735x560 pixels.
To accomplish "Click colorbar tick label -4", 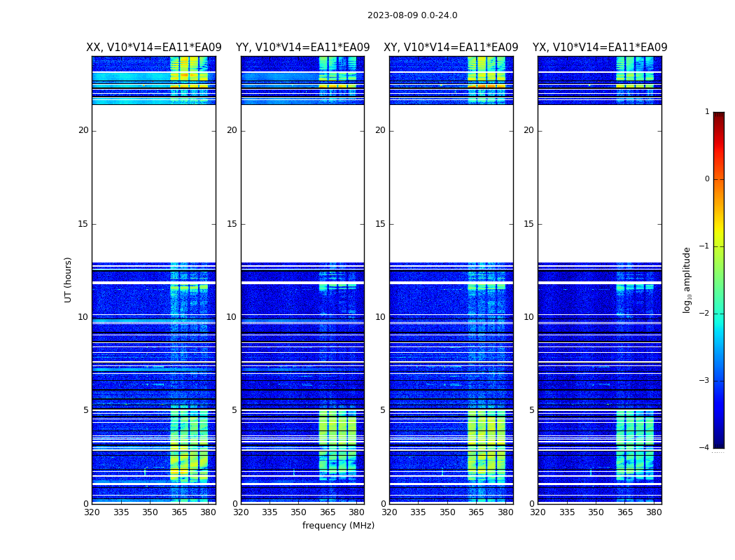I will pos(706,448).
